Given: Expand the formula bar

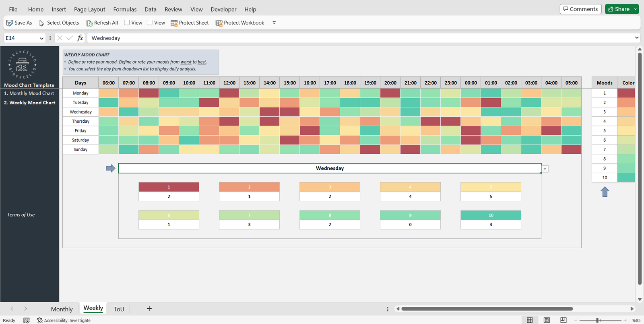Looking at the screenshot, I should point(636,38).
